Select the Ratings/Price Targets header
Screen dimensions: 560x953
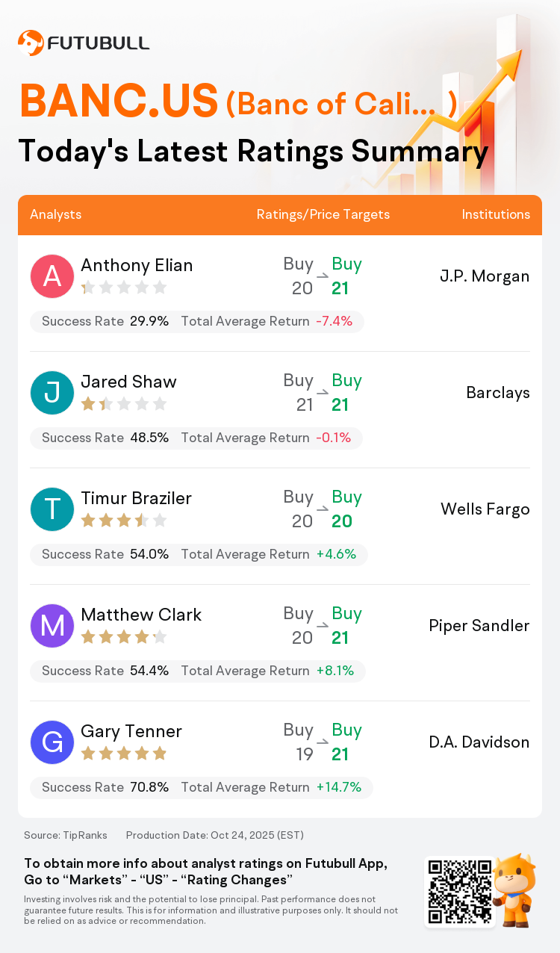pos(323,214)
